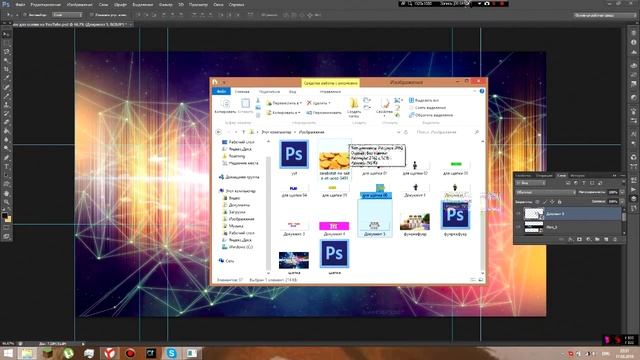Hide the Документ 5 layer via eye

tap(518, 213)
